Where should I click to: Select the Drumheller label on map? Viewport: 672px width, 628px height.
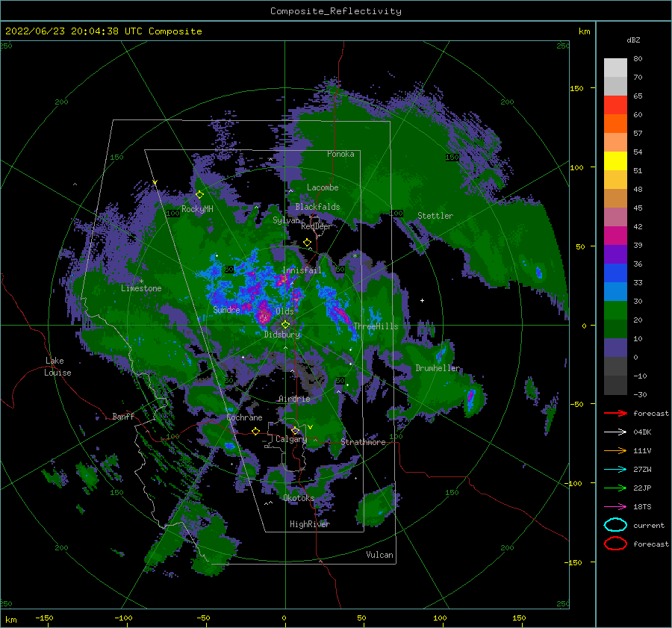[x=438, y=368]
